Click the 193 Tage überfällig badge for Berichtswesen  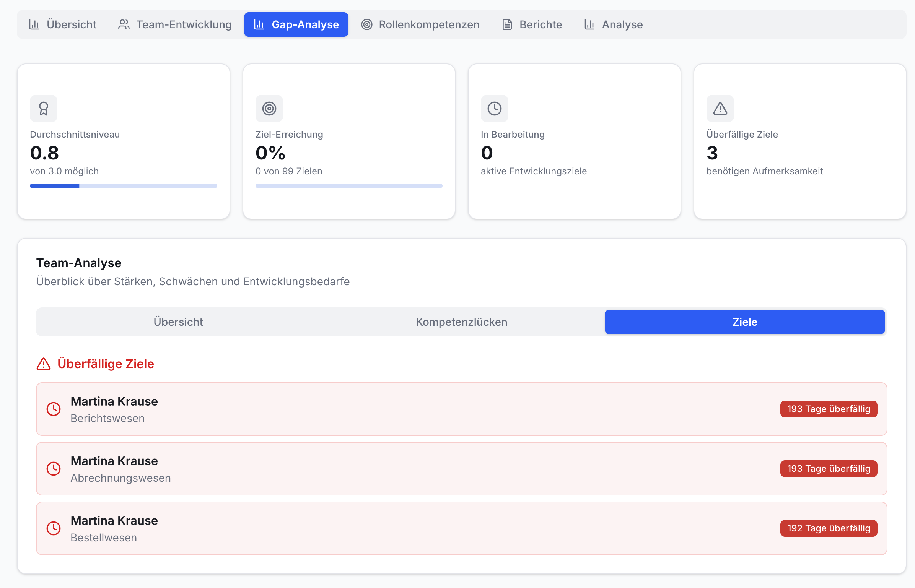pyautogui.click(x=829, y=409)
